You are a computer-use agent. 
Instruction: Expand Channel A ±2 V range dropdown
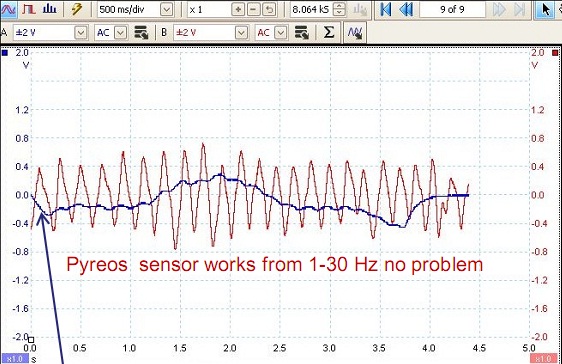point(81,33)
